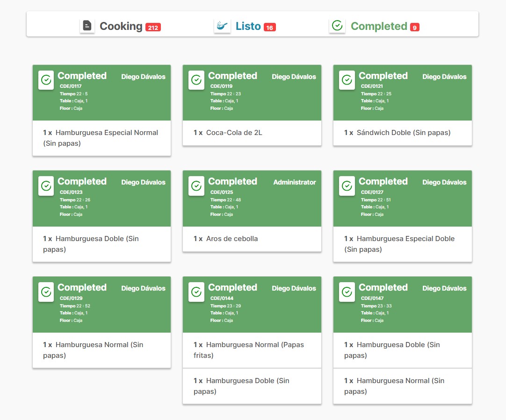The image size is (506, 420).
Task: Switch to the Listo tab
Action: point(248,26)
